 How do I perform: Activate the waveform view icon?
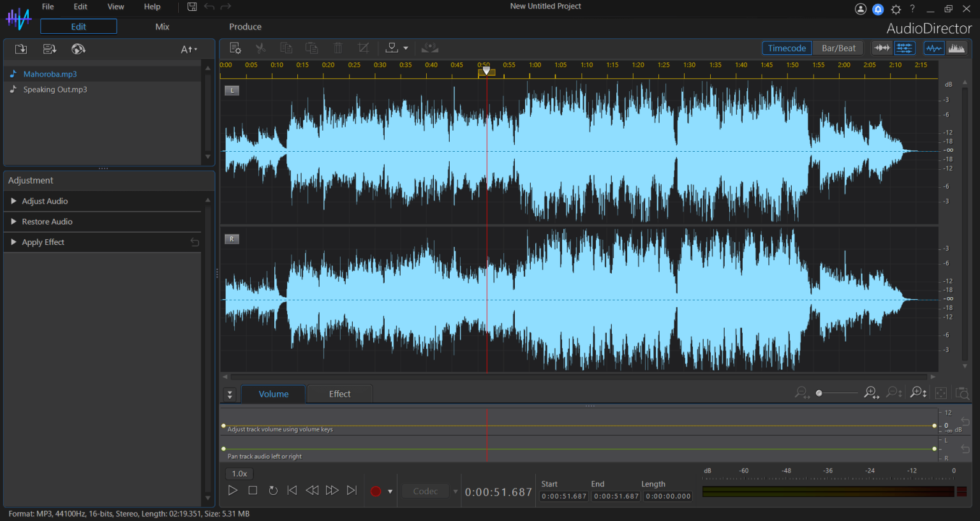933,48
